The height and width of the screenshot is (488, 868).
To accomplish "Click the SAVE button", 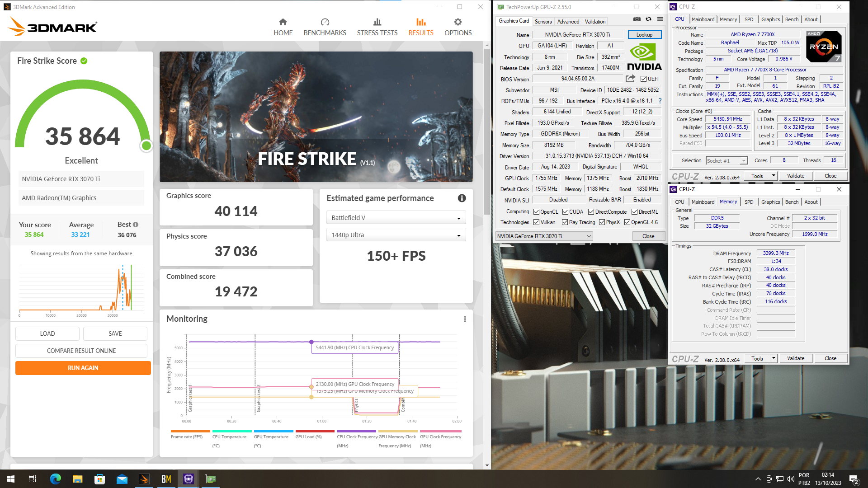I will click(115, 333).
